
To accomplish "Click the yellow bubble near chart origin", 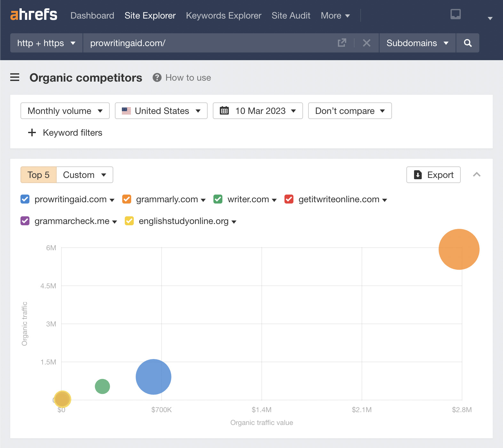I will point(62,399).
